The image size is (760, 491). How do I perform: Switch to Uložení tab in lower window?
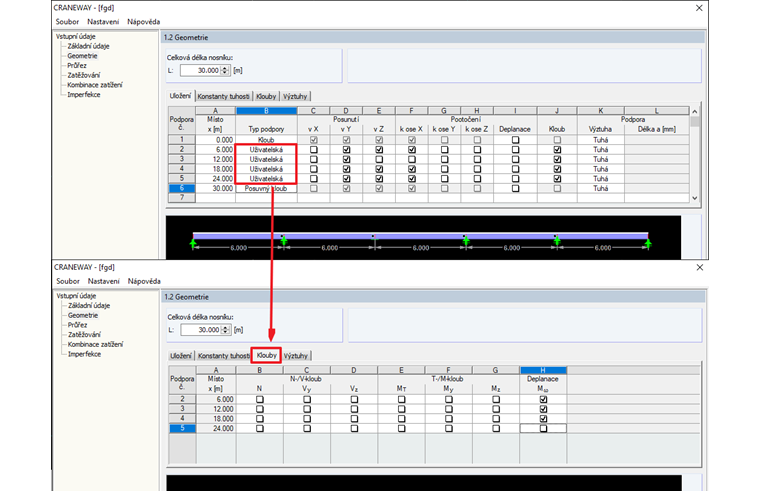pos(181,356)
